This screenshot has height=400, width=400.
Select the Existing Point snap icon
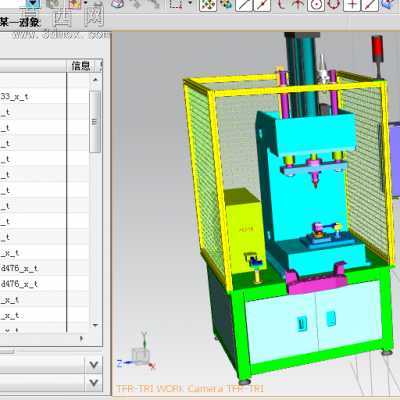pyautogui.click(x=353, y=5)
